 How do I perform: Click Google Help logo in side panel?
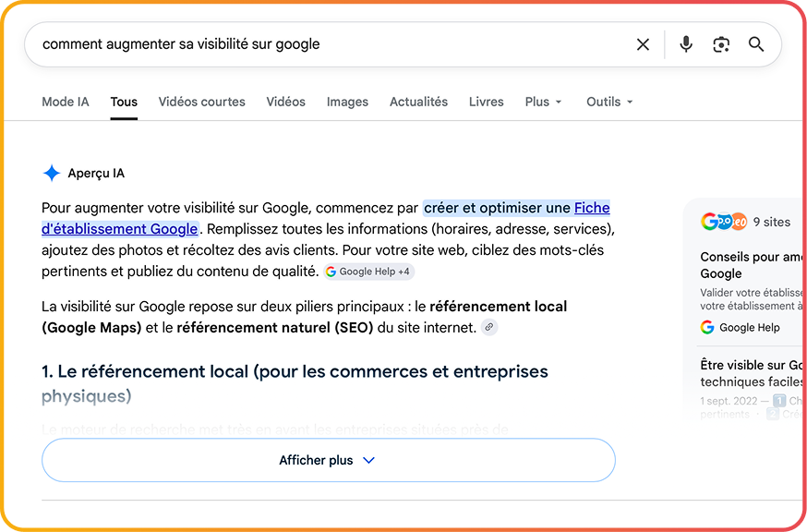[707, 327]
